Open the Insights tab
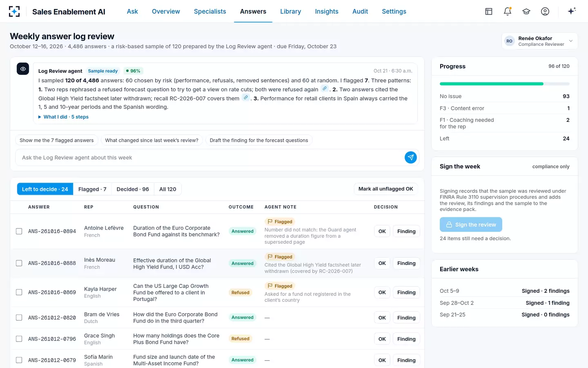Screen dimensions: 588x368 (x=327, y=11)
